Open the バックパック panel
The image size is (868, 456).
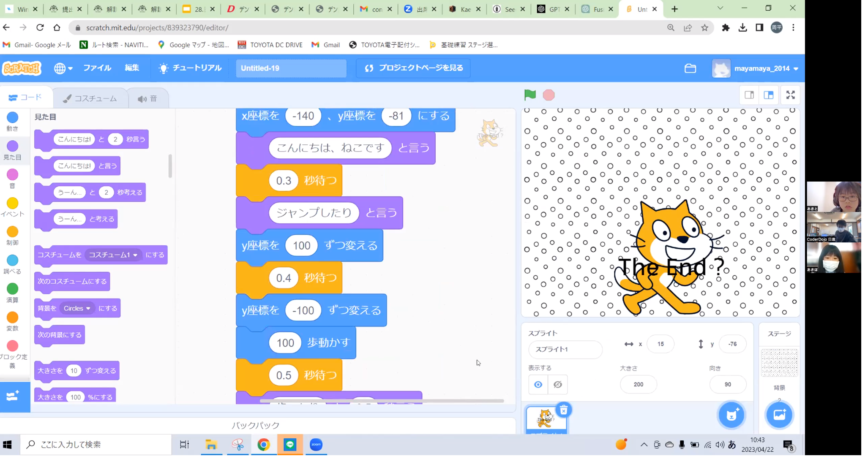coord(256,425)
